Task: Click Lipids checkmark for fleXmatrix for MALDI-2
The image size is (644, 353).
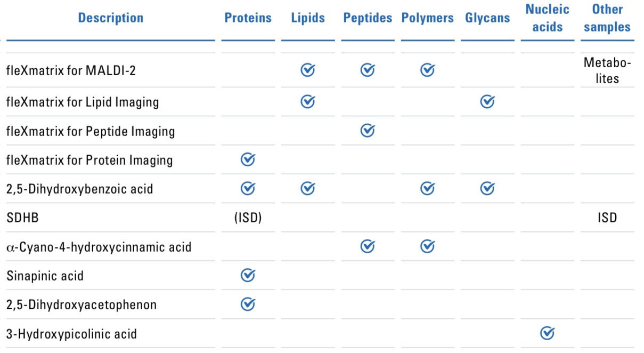Action: (x=307, y=70)
